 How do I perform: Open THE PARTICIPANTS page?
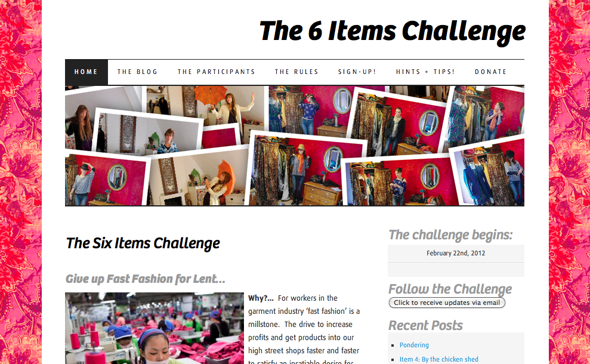pyautogui.click(x=217, y=72)
